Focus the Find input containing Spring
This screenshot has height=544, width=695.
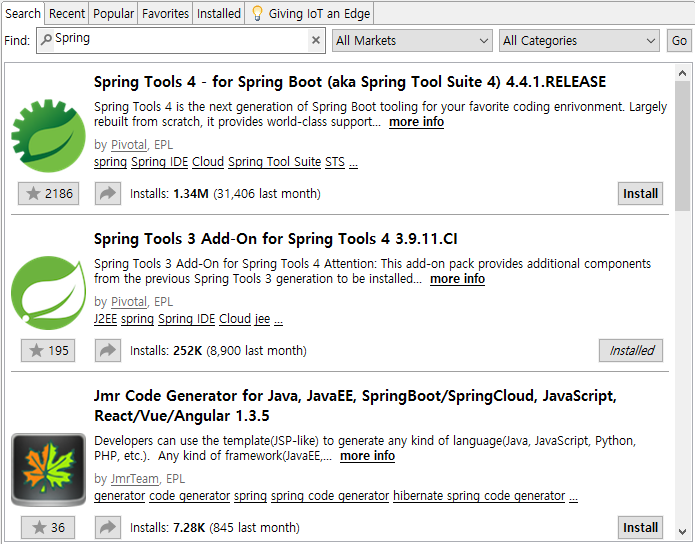[x=181, y=40]
